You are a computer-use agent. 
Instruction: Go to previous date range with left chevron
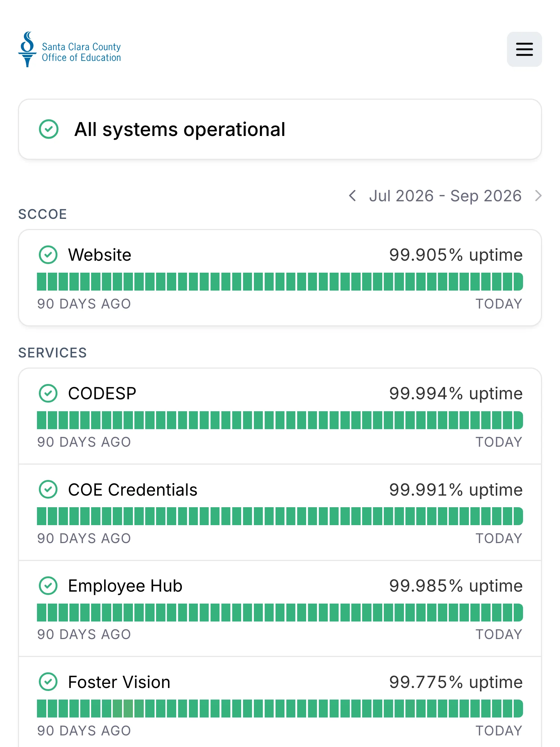[x=352, y=196]
